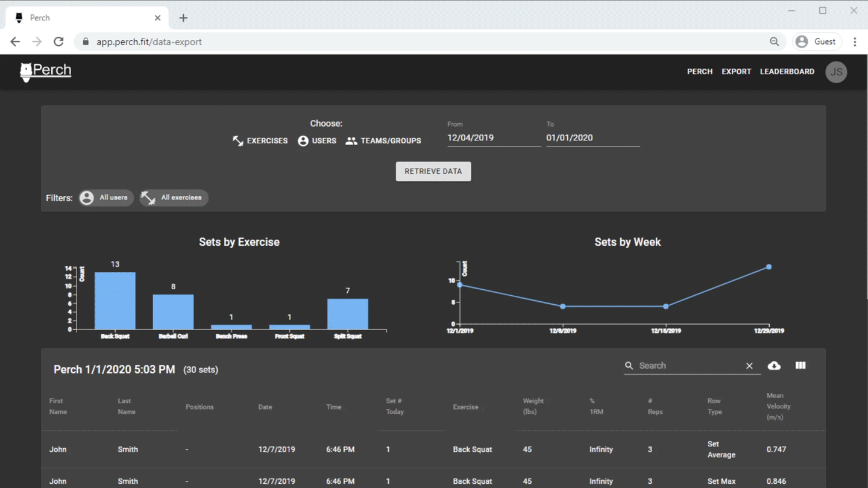Viewport: 868px width, 488px height.
Task: Sort by Time column header
Action: 334,407
